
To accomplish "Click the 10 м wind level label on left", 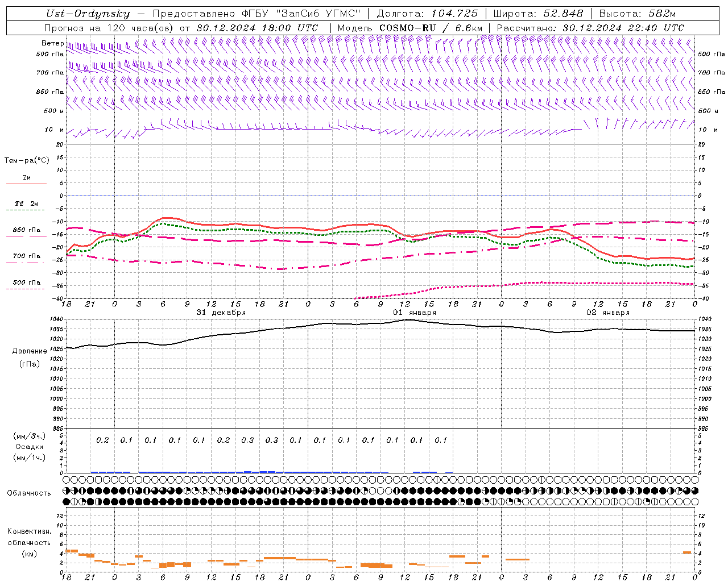I will coord(54,130).
